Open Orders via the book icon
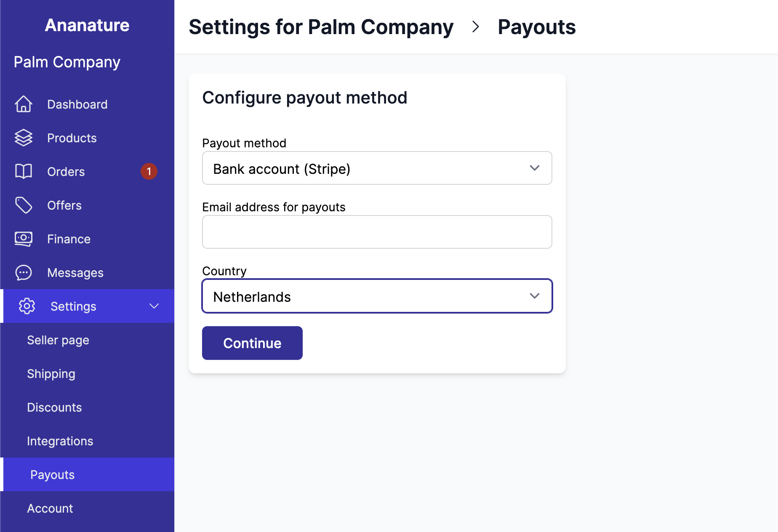The image size is (778, 532). pos(24,171)
